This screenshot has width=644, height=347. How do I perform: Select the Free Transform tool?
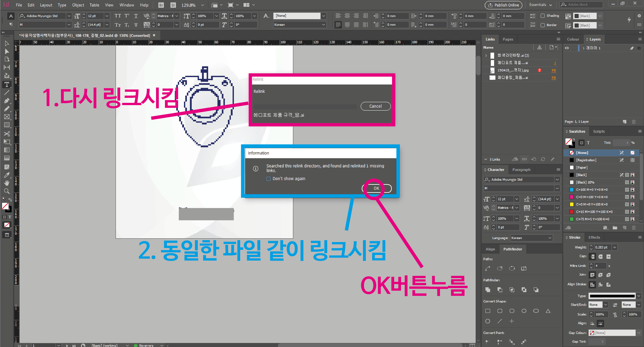pyautogui.click(x=7, y=142)
